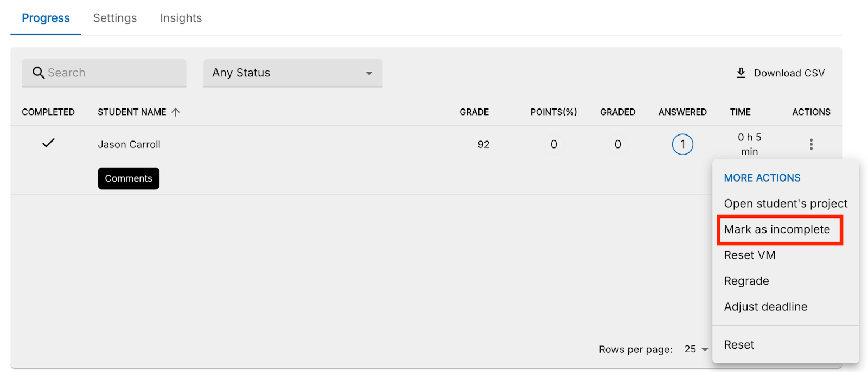
Task: Open the Any Status filter dropdown
Action: click(x=293, y=73)
